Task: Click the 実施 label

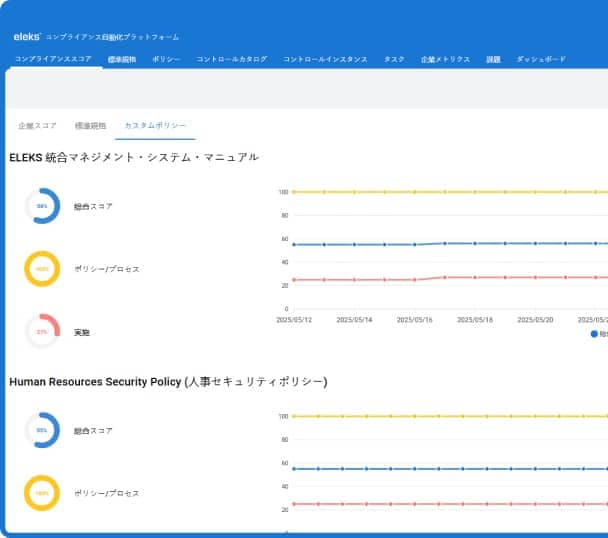Action: (82, 332)
